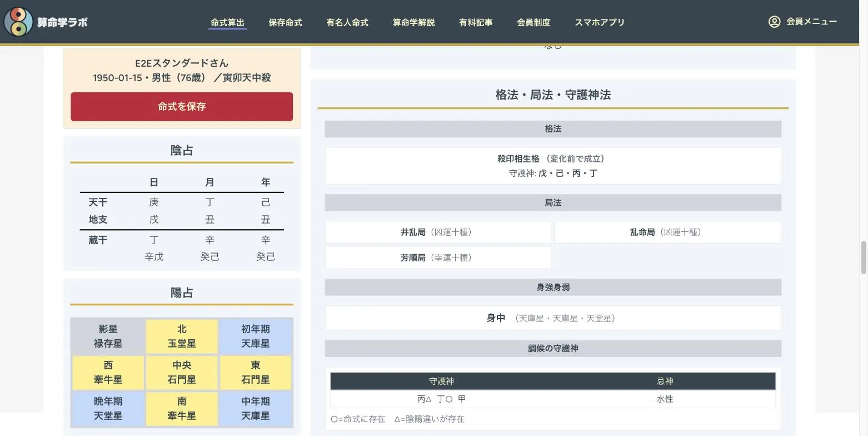Click the 忌神 column header

click(665, 381)
